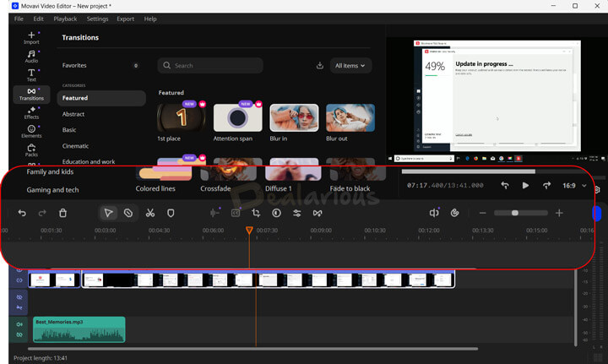Open the 16:9 aspect ratio dropdown
Image resolution: width=608 pixels, height=364 pixels.
click(x=574, y=185)
